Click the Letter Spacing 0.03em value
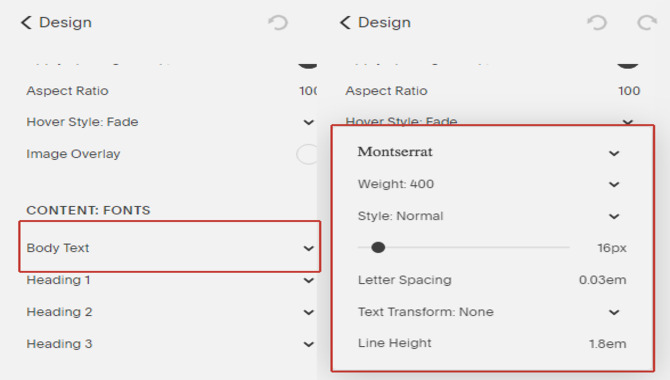This screenshot has height=380, width=670. [602, 280]
